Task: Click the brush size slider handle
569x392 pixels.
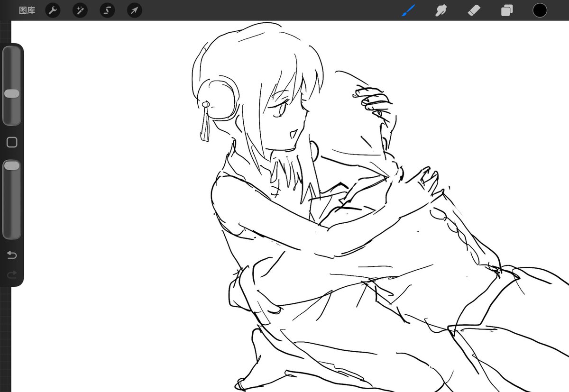Action: tap(12, 94)
